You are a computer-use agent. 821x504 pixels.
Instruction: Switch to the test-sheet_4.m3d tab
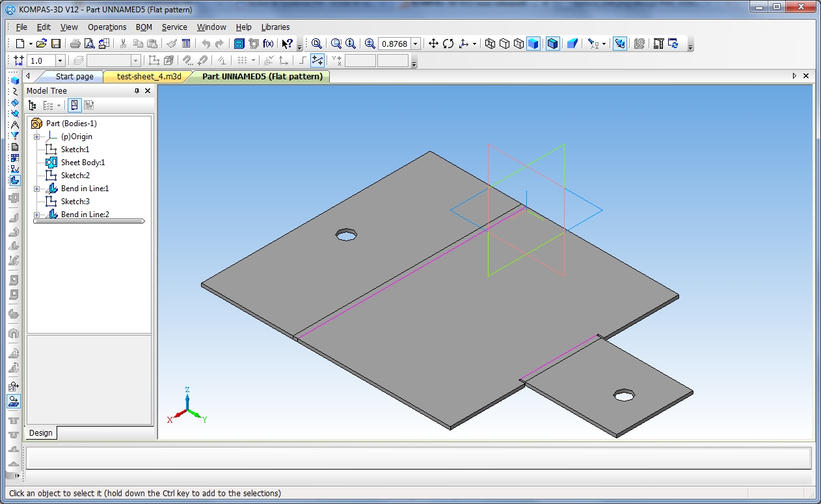[149, 77]
